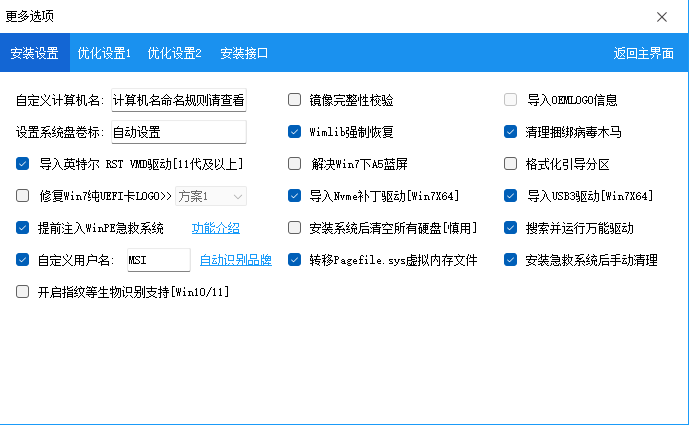Toggle 导入Nvme补丁驱动[Win7X64] checkbox
The image size is (689, 425).
[x=294, y=196]
